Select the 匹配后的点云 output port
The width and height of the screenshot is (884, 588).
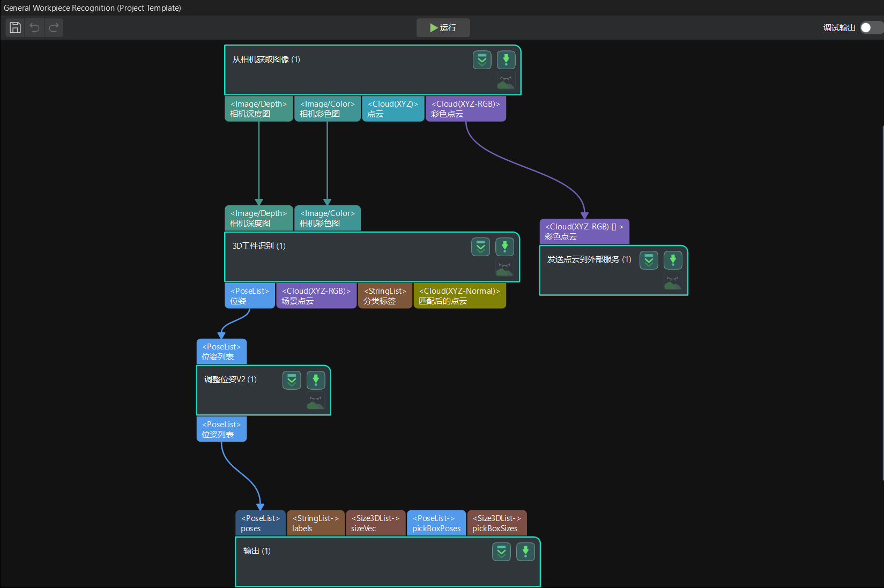pyautogui.click(x=459, y=296)
